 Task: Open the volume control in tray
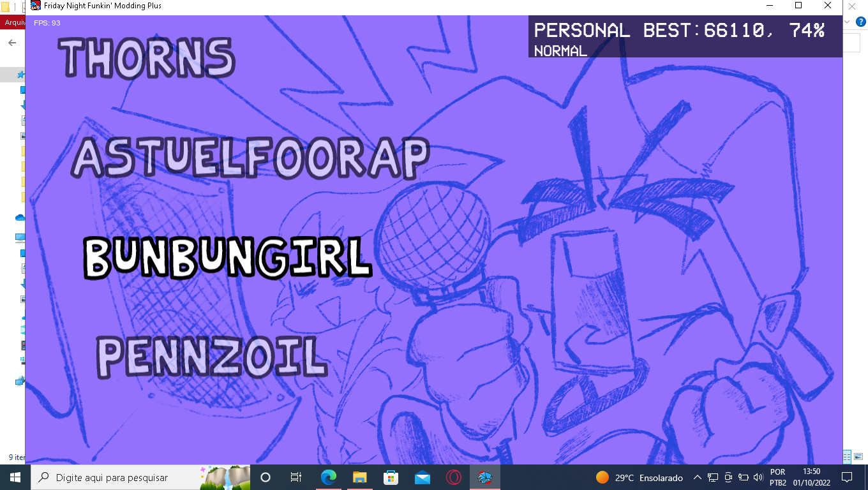(758, 477)
